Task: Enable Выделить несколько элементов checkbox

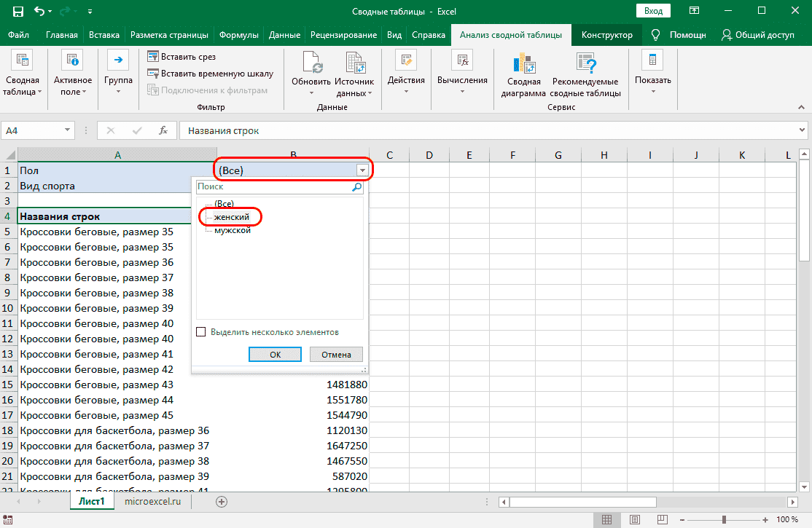Action: point(201,332)
